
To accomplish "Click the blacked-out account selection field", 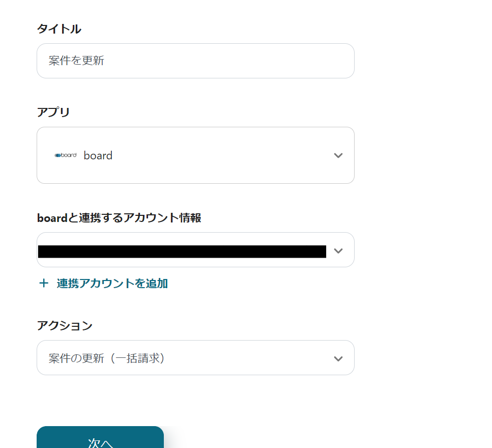I will (182, 251).
